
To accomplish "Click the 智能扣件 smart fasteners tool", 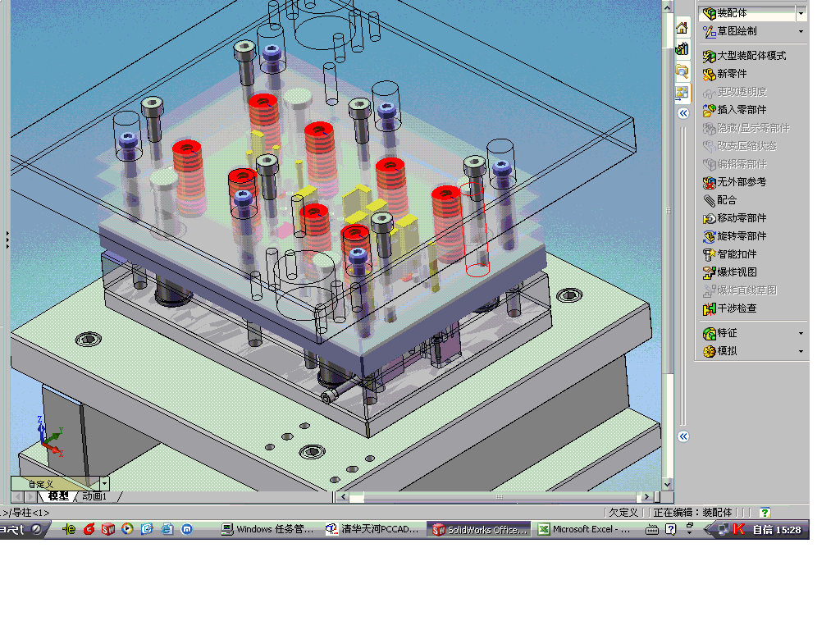I will [x=729, y=254].
